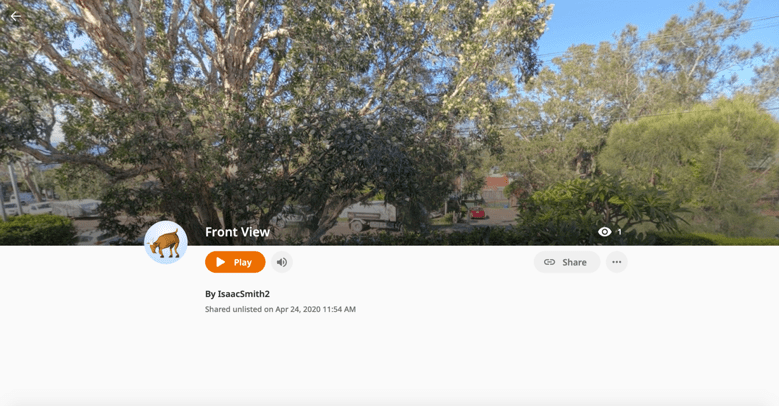The width and height of the screenshot is (779, 406).
Task: Click the red car in the panorama
Action: coord(478,213)
